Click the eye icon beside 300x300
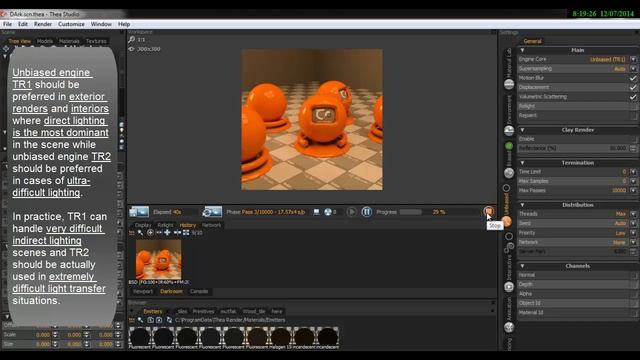 click(131, 49)
